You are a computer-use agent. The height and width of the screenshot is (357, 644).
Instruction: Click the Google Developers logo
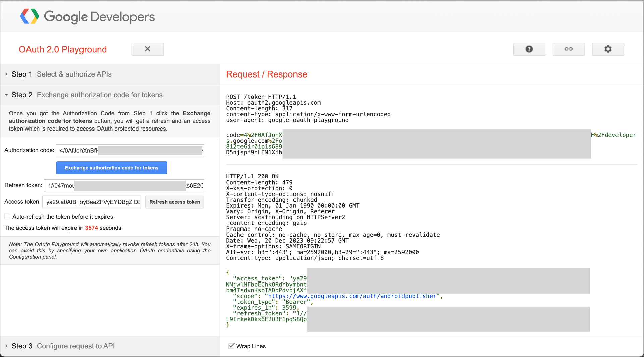(x=88, y=16)
